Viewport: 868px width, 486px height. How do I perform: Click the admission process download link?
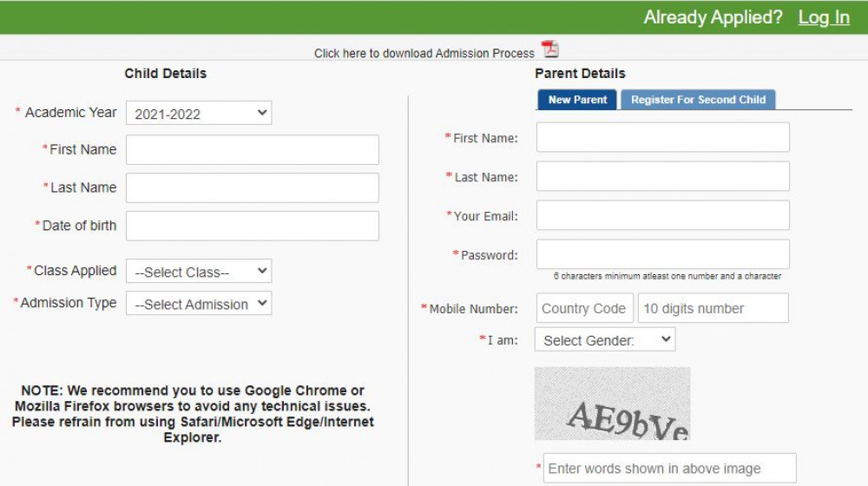424,54
